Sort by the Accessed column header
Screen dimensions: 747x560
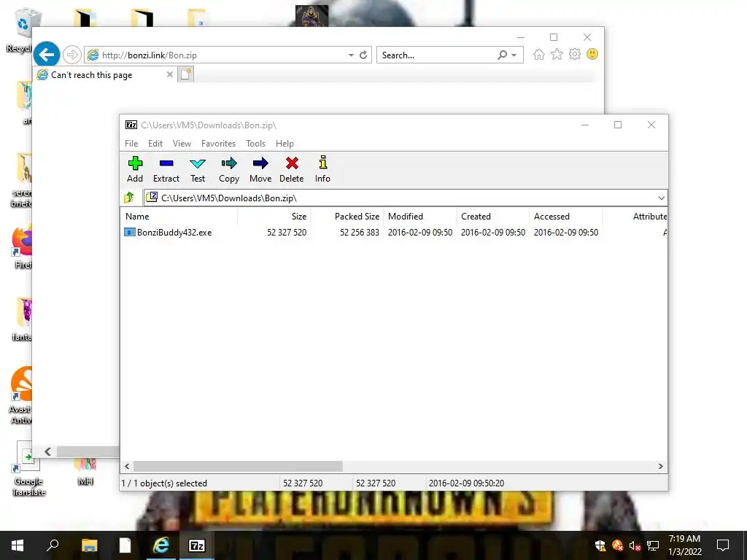pyautogui.click(x=565, y=216)
